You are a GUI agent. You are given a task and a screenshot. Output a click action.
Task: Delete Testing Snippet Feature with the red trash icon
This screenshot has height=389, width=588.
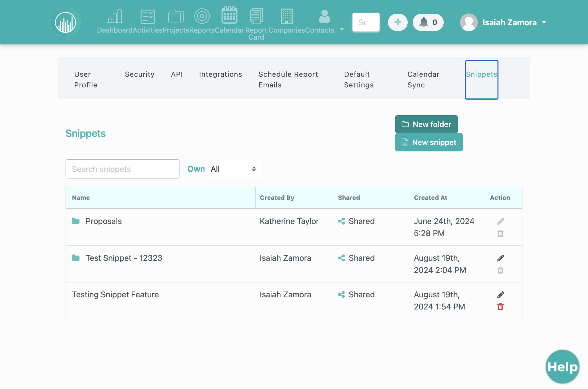[501, 307]
